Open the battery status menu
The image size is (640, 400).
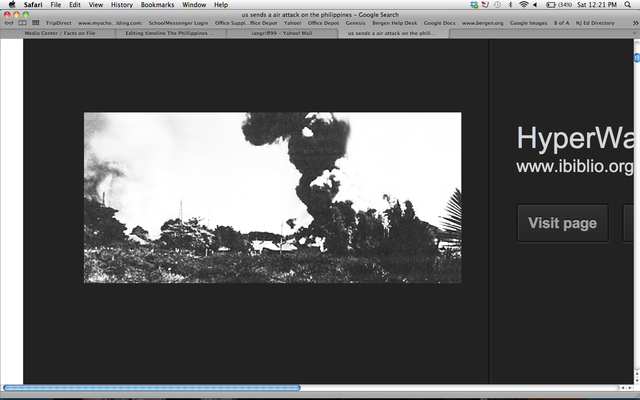559,5
